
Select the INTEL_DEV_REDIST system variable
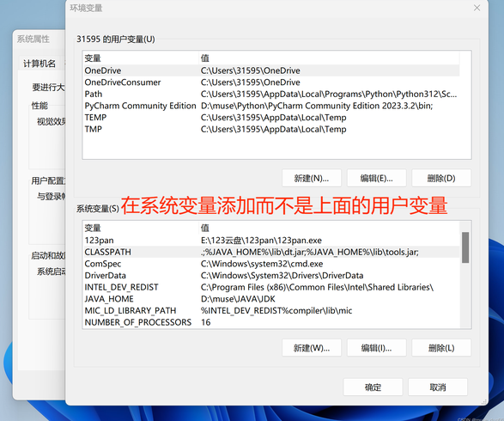(x=271, y=287)
